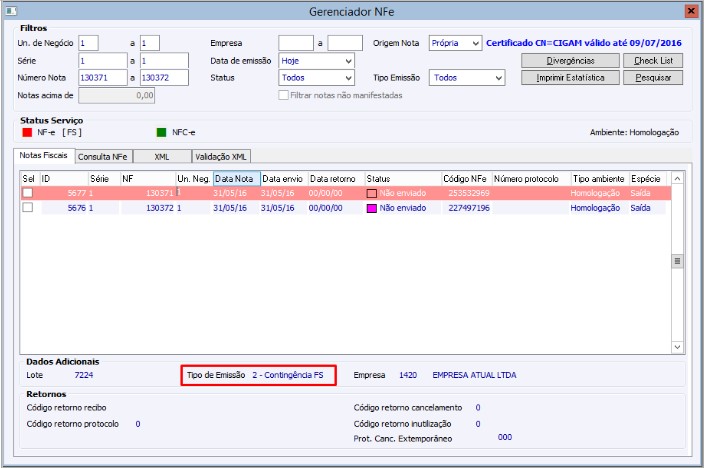Click the ID column header
The height and width of the screenshot is (468, 704).
(x=64, y=179)
